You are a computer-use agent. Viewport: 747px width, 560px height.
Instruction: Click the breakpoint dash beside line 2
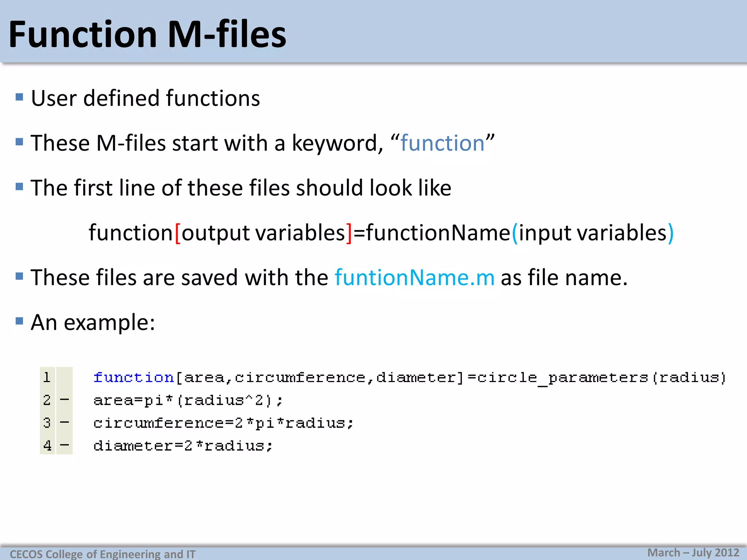(65, 400)
